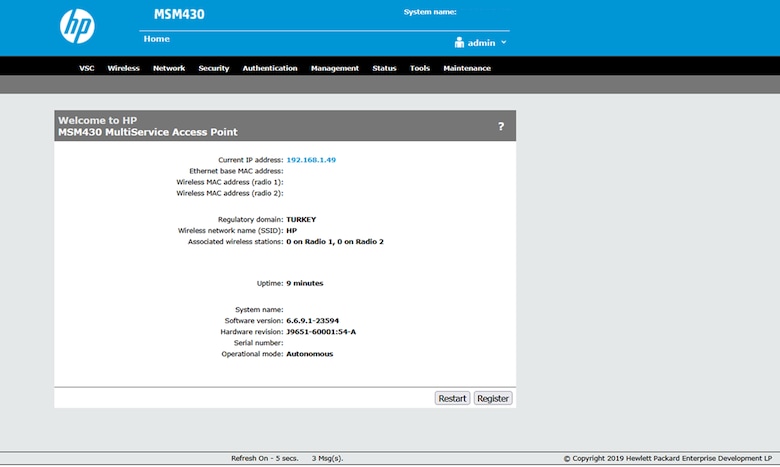This screenshot has height=467, width=780.
Task: Click the 3 Msg(s). status entry
Action: coord(327,458)
